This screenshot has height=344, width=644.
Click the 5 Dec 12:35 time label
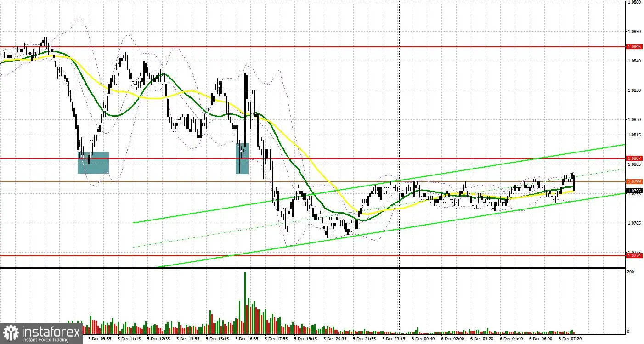(159, 339)
